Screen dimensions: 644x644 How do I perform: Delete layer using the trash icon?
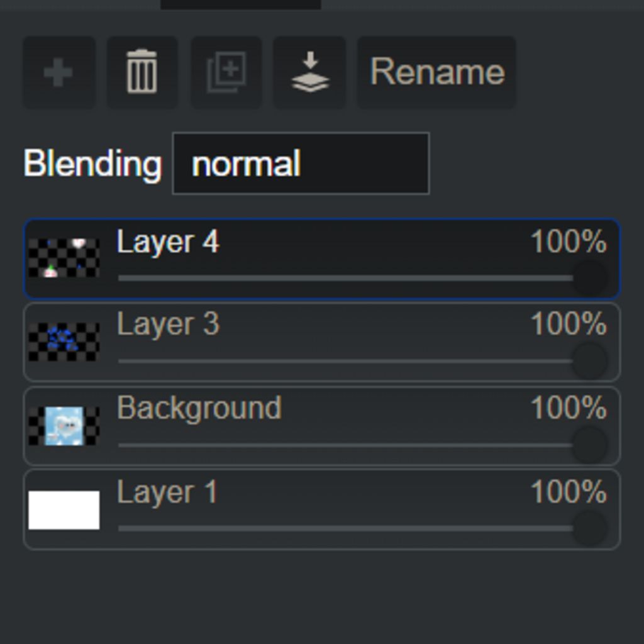[142, 72]
